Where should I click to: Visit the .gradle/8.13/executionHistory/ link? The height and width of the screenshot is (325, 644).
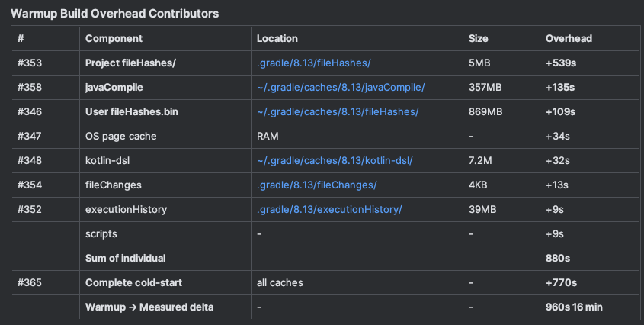click(x=328, y=209)
